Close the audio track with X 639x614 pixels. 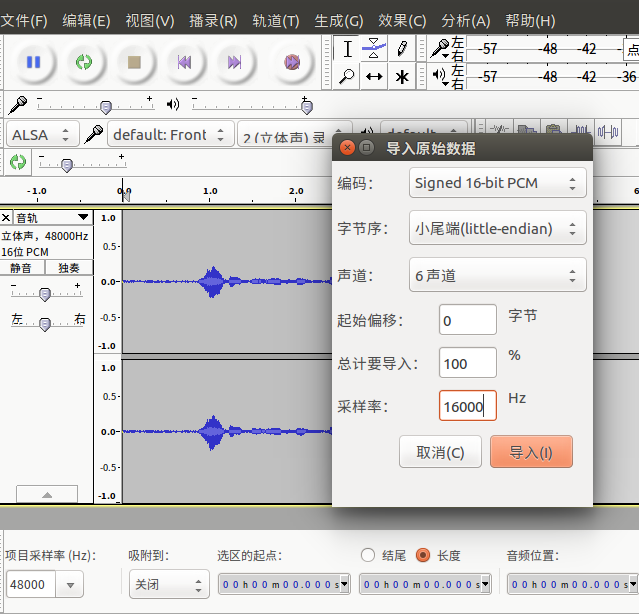tap(6, 218)
